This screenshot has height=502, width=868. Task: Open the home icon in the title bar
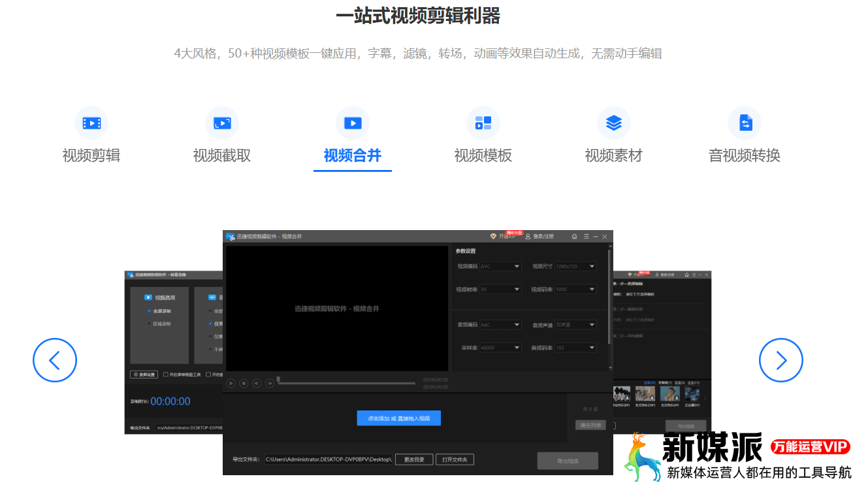(x=575, y=237)
